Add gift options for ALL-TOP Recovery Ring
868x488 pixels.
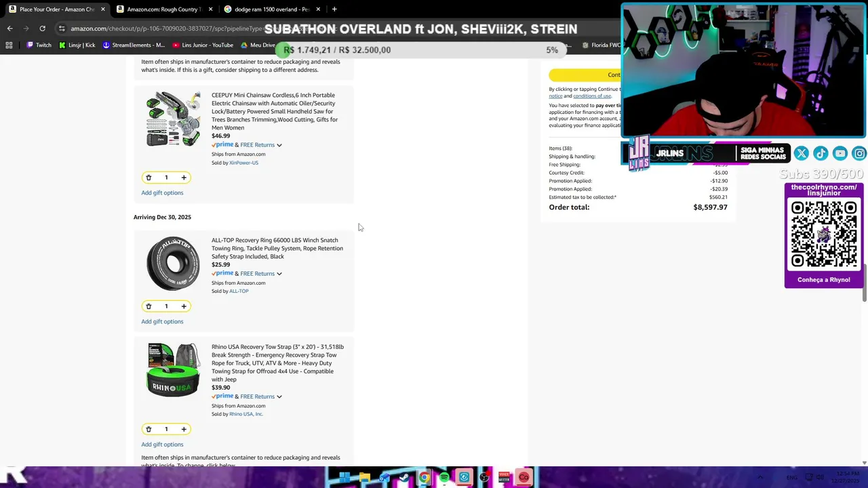click(x=162, y=322)
